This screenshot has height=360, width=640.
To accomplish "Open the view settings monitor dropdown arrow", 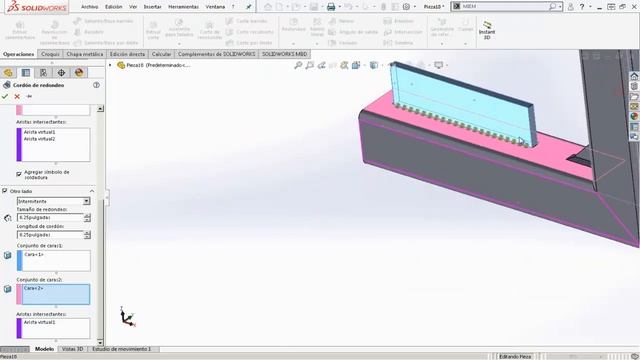I will [x=447, y=65].
